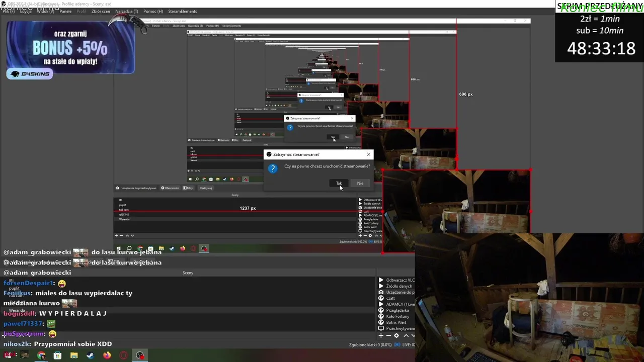Add a source with the plus icon

point(381,335)
